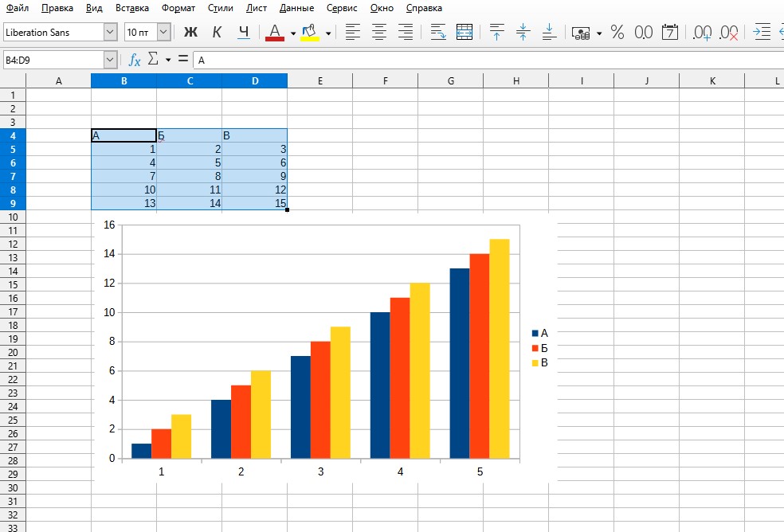The height and width of the screenshot is (532, 784).
Task: Expand the font size dropdown list
Action: tap(163, 33)
